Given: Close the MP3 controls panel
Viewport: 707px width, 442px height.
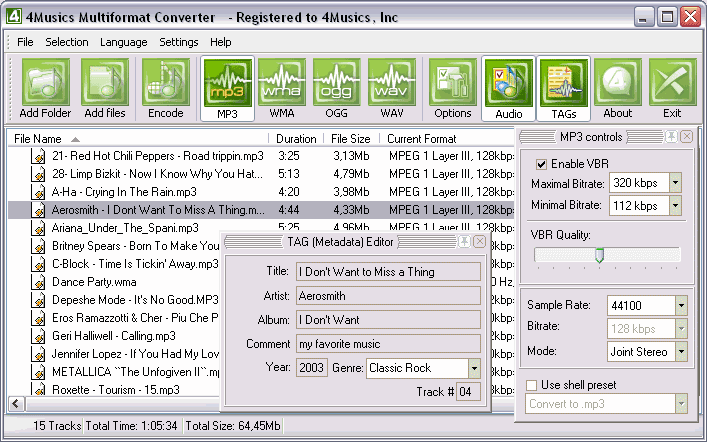Looking at the screenshot, I should 686,136.
